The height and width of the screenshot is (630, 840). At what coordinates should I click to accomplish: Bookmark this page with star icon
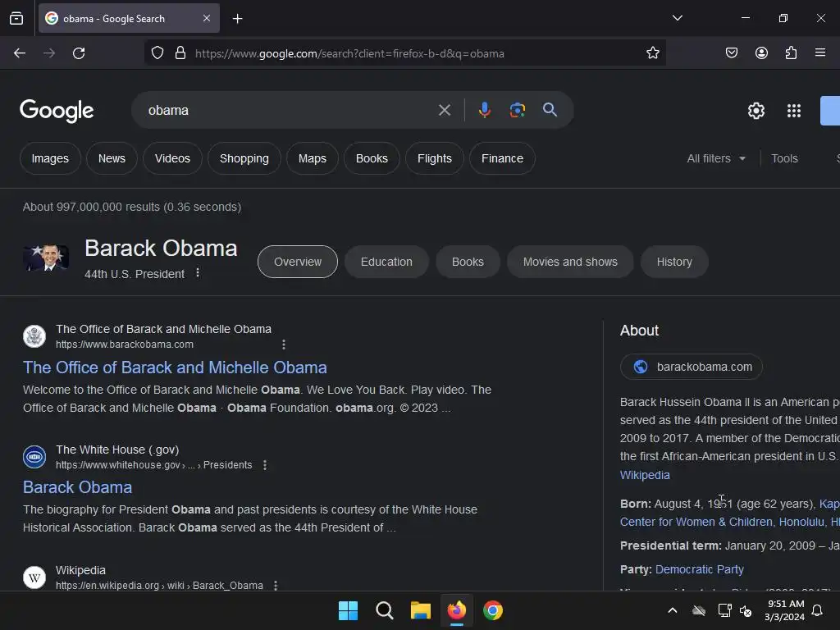(x=652, y=53)
